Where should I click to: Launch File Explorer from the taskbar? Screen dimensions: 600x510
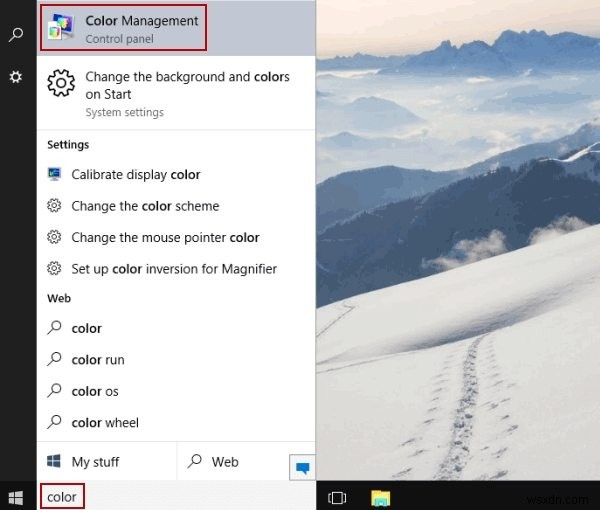pyautogui.click(x=380, y=498)
